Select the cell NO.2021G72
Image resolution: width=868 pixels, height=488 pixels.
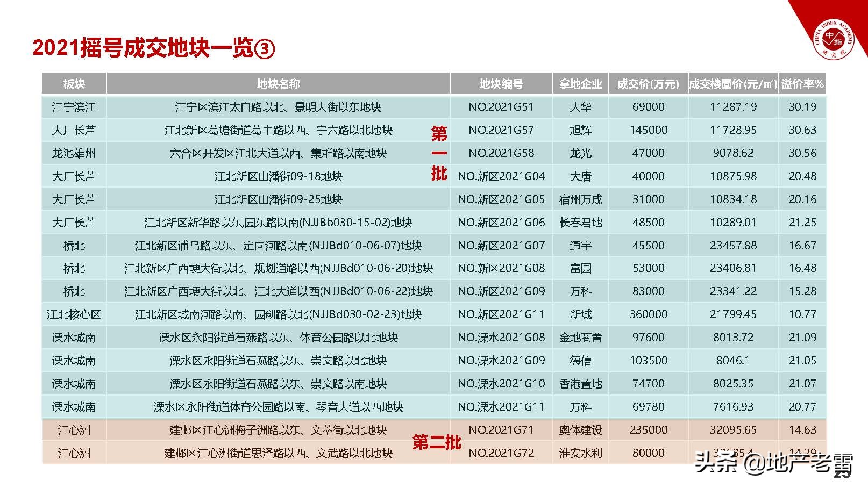point(501,453)
